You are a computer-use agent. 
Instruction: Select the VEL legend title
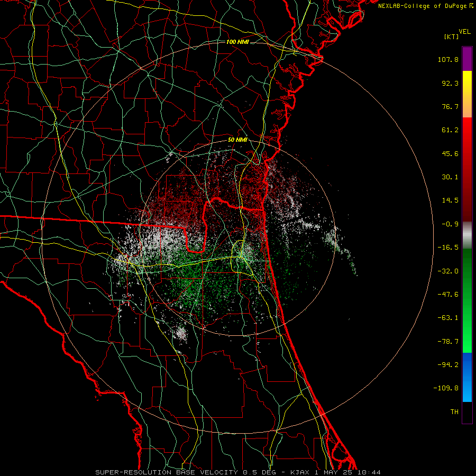click(464, 32)
